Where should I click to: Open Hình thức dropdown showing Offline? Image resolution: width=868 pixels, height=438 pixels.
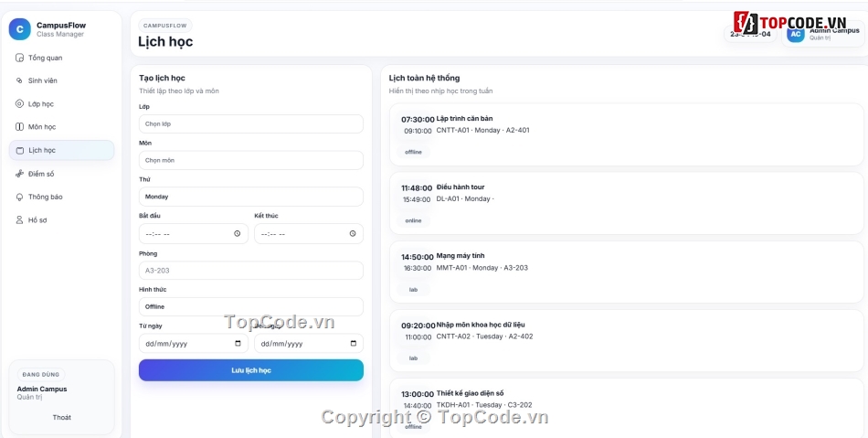point(250,306)
